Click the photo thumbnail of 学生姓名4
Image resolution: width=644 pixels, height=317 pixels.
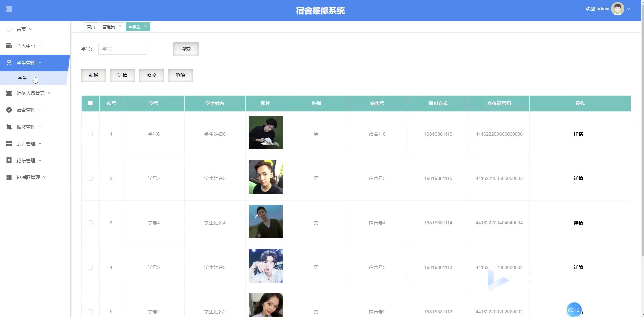point(266,221)
